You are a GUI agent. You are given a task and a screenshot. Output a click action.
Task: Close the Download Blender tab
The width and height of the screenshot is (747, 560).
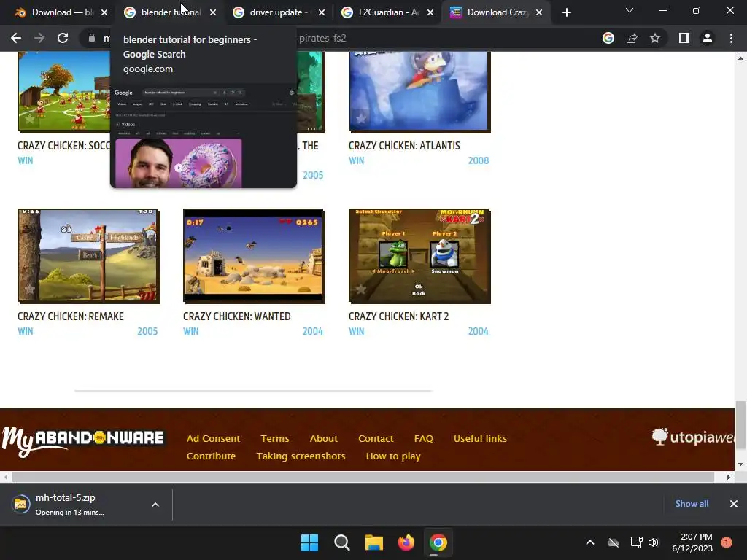[x=104, y=12]
